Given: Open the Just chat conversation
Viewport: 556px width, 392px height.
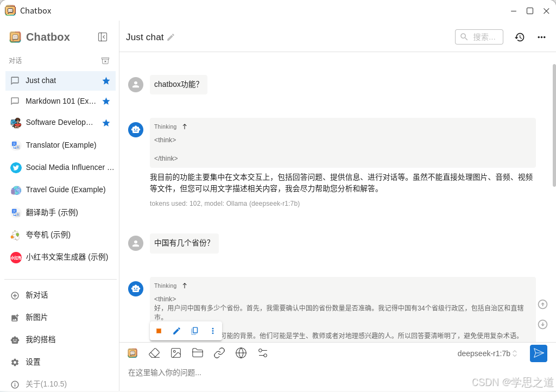Looking at the screenshot, I should tap(60, 81).
